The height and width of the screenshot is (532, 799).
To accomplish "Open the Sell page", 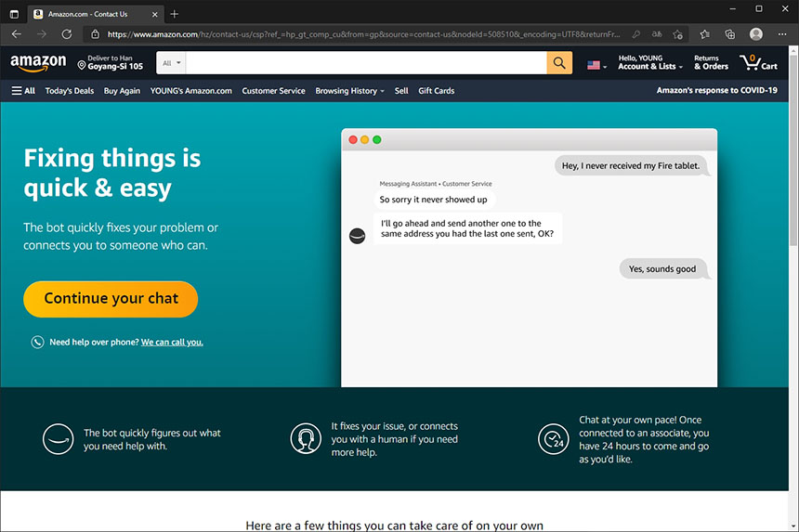I will pyautogui.click(x=401, y=91).
